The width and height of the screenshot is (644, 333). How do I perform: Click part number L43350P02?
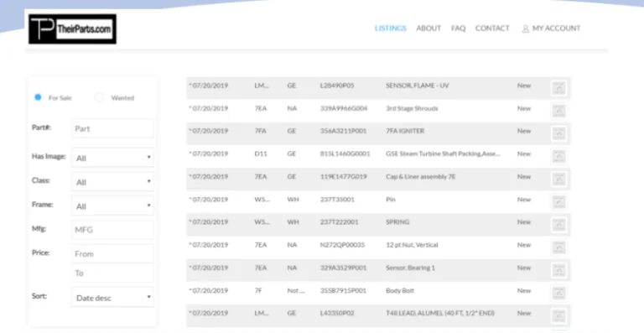[x=337, y=313]
